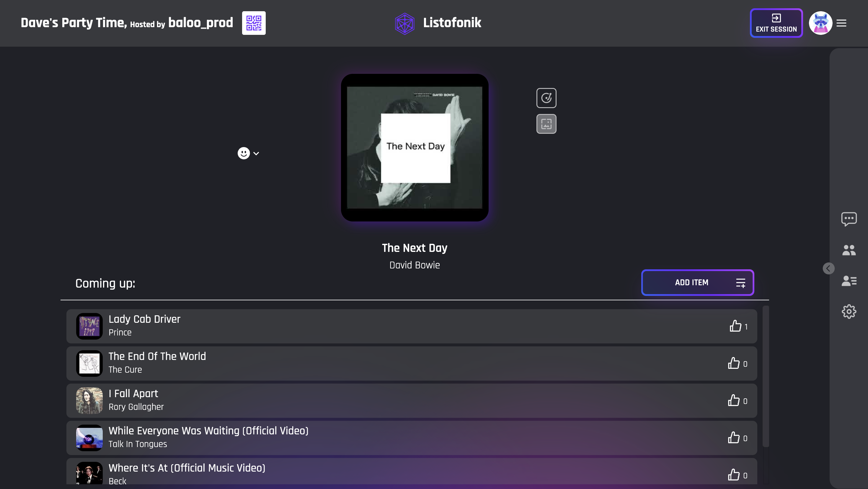Click Lady Cab Driver album thumbnail
The image size is (868, 489).
click(89, 326)
